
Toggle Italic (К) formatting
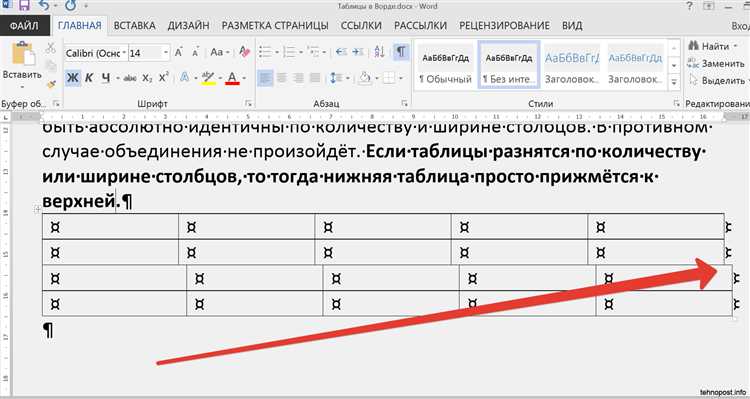89,78
